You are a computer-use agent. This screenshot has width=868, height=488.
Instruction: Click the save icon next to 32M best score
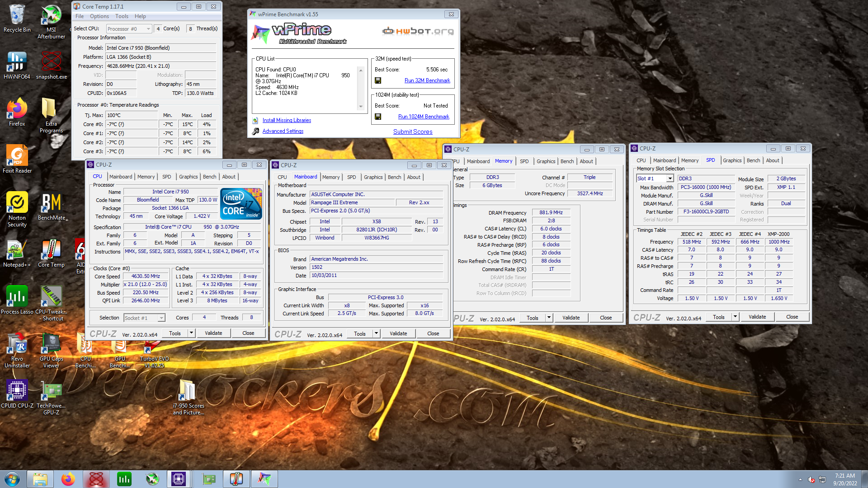[378, 80]
